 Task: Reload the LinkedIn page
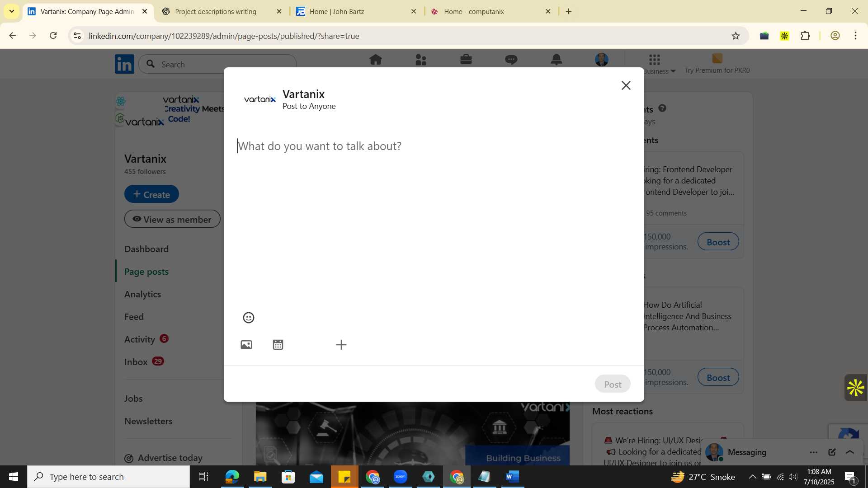53,36
